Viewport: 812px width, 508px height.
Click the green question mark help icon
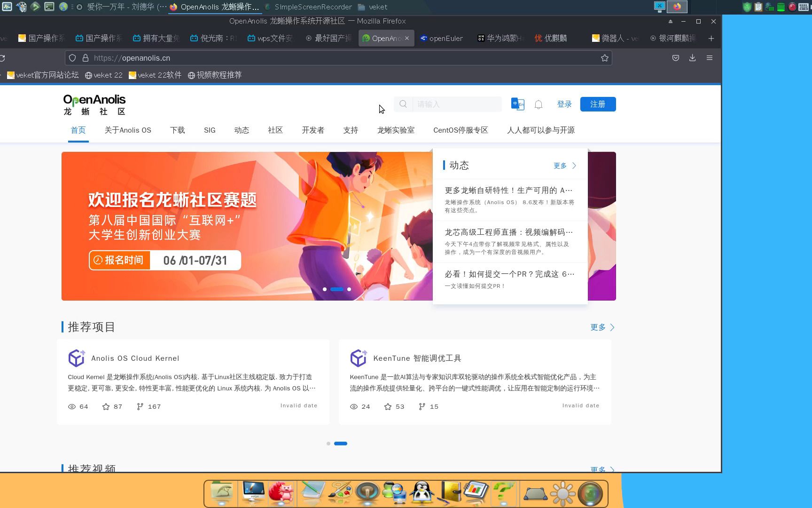(504, 493)
